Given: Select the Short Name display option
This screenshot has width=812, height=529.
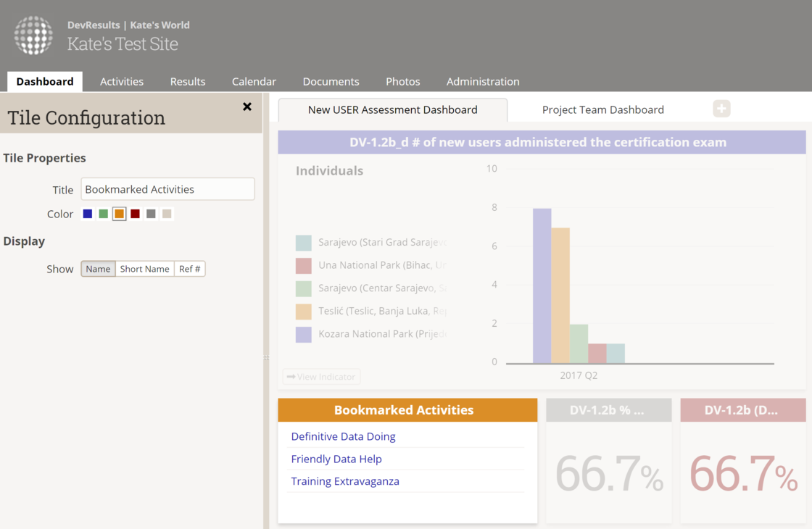Looking at the screenshot, I should coord(144,269).
